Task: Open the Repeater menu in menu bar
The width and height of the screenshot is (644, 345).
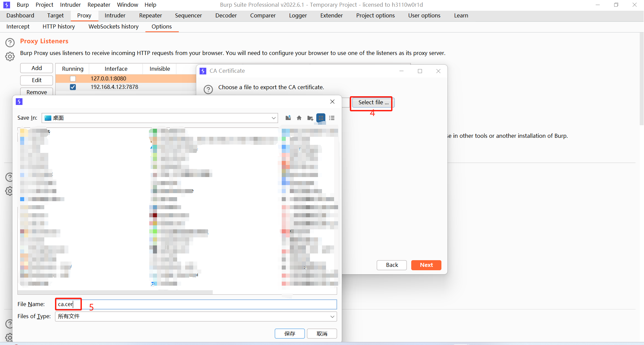Action: pyautogui.click(x=99, y=5)
